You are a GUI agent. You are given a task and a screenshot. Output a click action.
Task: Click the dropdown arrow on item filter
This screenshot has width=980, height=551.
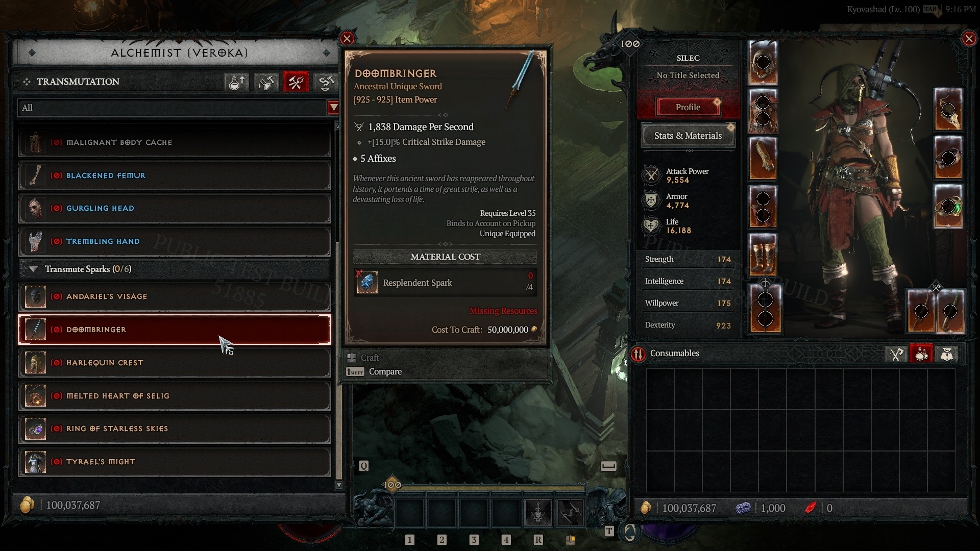click(333, 108)
